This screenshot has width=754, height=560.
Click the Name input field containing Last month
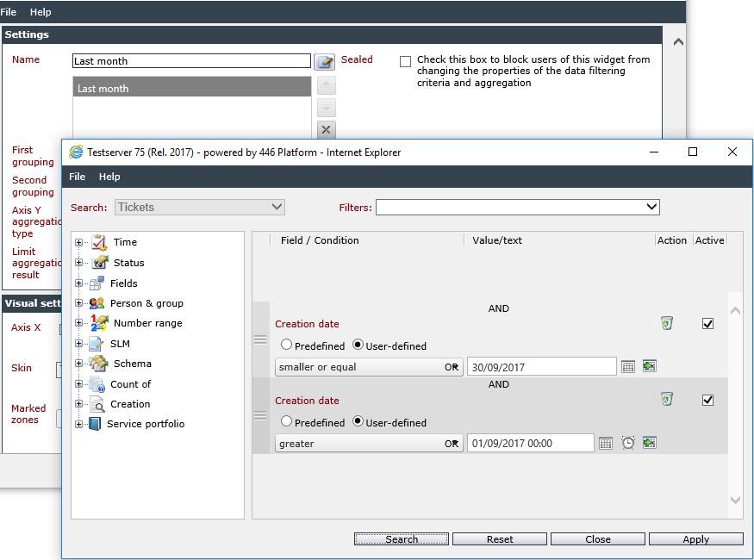point(191,61)
